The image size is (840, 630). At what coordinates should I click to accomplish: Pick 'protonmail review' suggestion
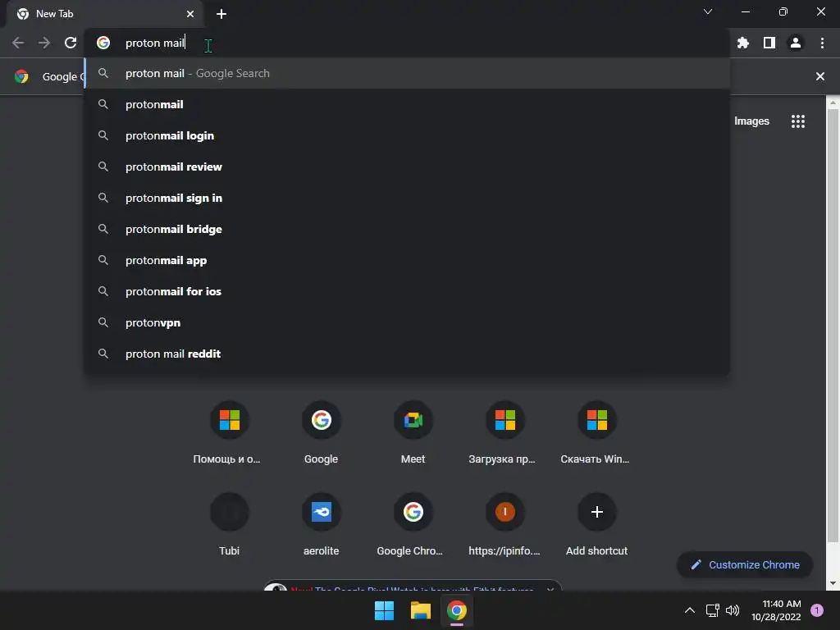pyautogui.click(x=407, y=167)
